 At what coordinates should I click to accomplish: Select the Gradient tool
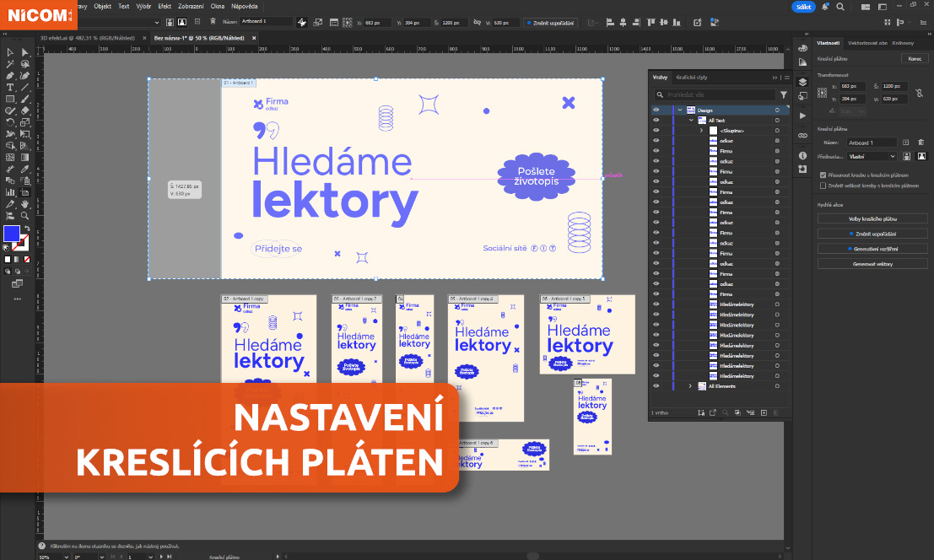[x=25, y=157]
